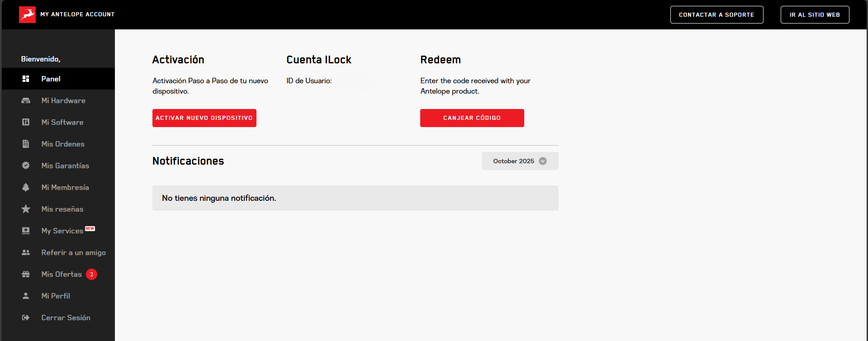
Task: Click the Mis Ordenes document icon
Action: point(26,144)
